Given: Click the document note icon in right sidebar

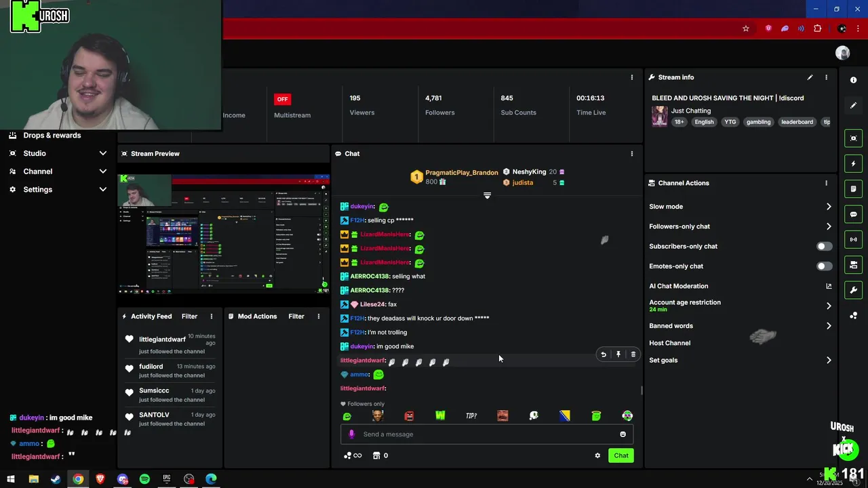Looking at the screenshot, I should click(854, 188).
